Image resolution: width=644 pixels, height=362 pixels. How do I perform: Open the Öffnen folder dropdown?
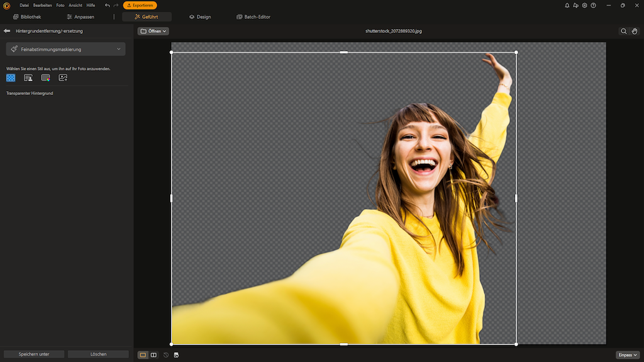153,31
